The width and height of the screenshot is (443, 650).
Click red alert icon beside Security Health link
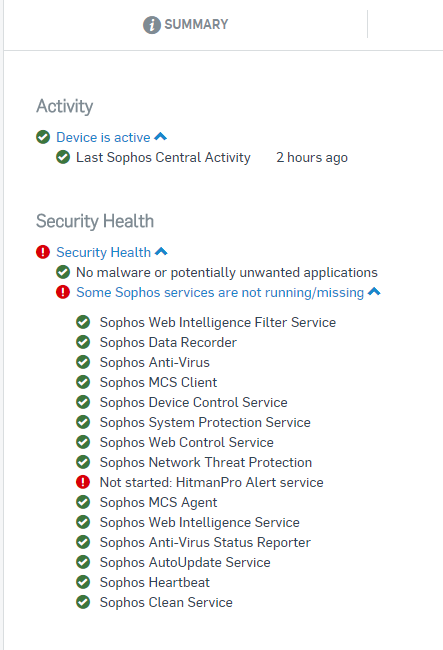click(43, 252)
